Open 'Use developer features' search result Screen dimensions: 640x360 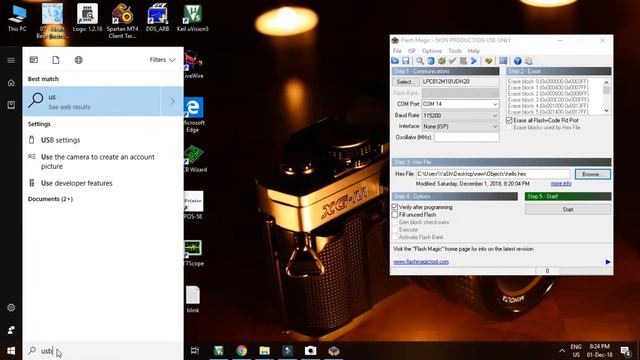[x=103, y=183]
